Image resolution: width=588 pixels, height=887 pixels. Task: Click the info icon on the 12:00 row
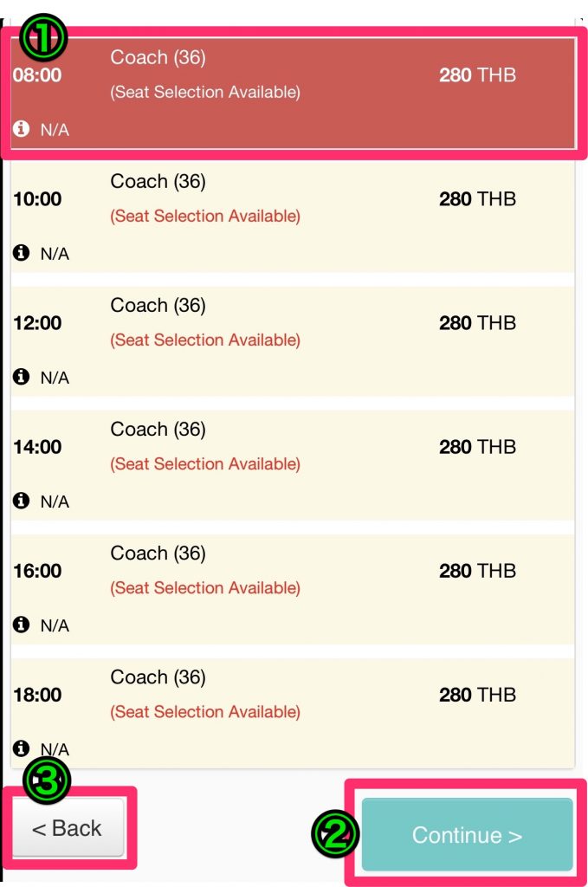[21, 376]
